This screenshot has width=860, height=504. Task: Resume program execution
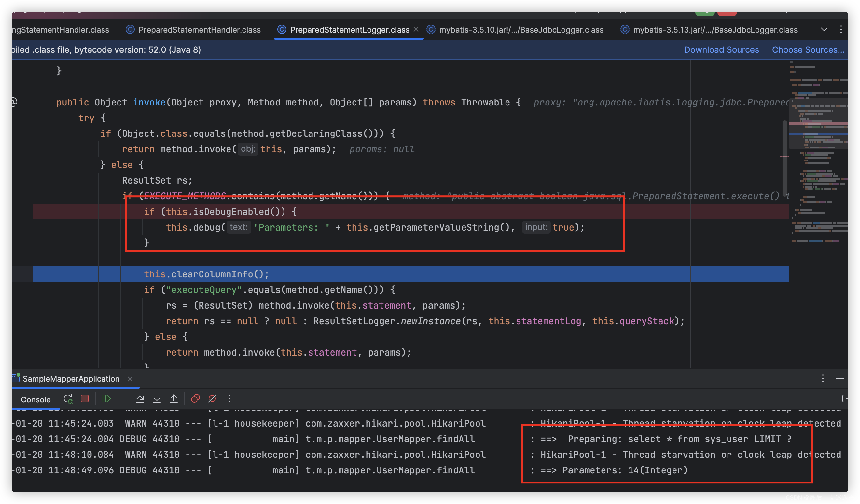[106, 399]
